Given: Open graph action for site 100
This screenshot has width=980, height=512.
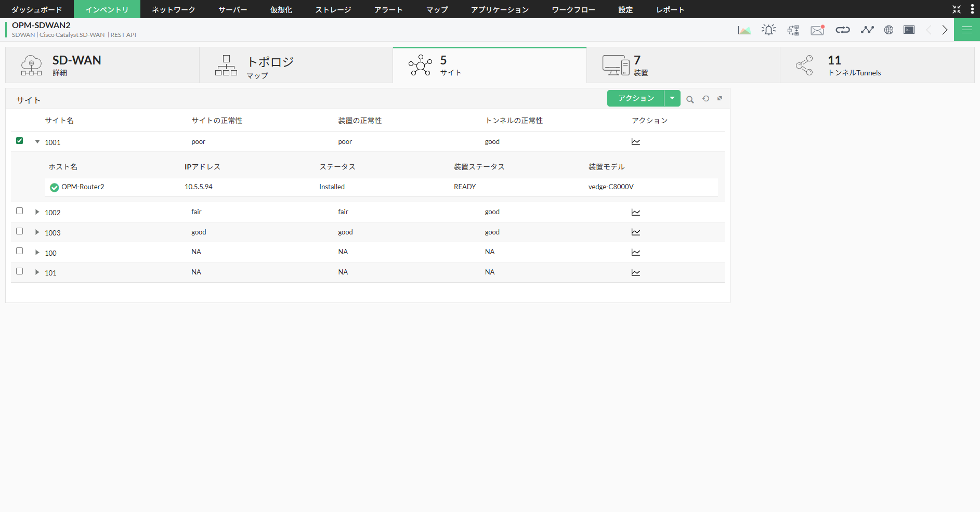Looking at the screenshot, I should point(636,252).
